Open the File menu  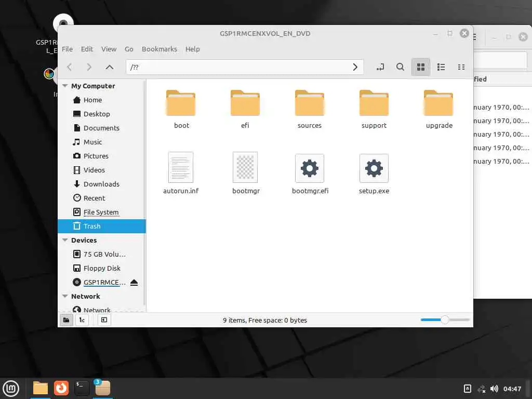tap(67, 49)
